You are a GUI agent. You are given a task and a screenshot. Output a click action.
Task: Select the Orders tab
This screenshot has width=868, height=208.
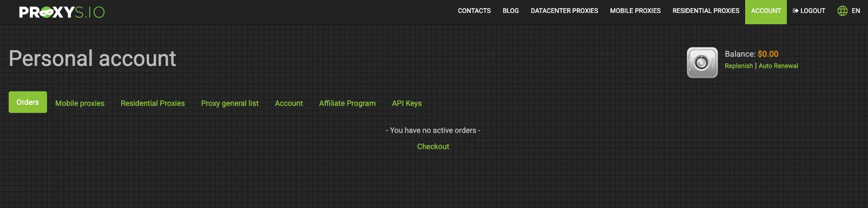(x=28, y=102)
